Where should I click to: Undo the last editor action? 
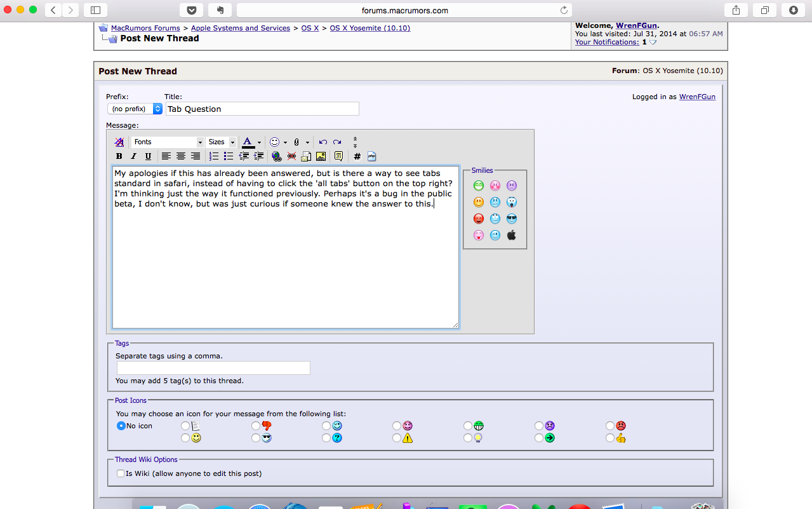pos(323,142)
